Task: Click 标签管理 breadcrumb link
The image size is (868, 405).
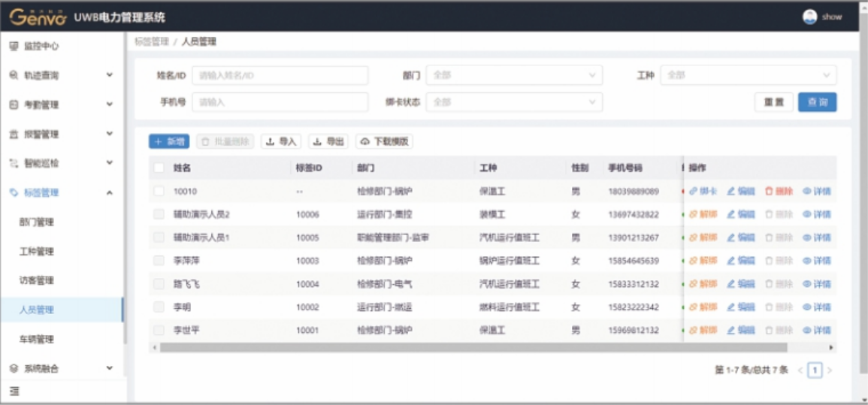Action: click(x=152, y=41)
